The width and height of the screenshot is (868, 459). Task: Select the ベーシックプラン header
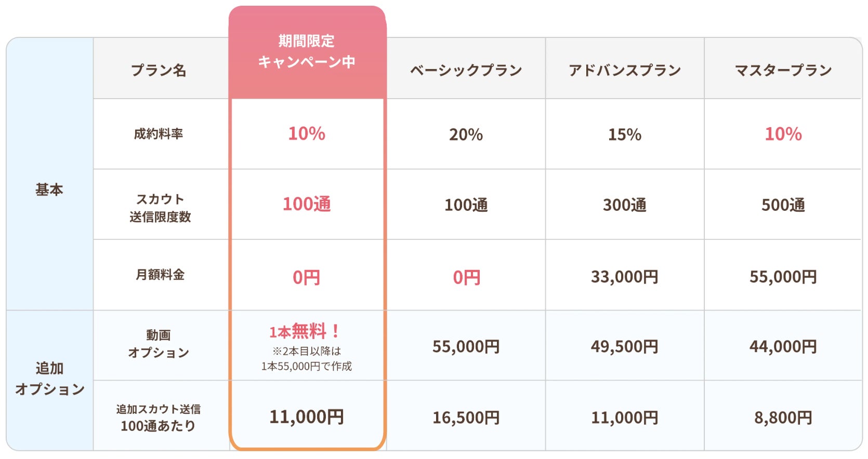(x=466, y=70)
